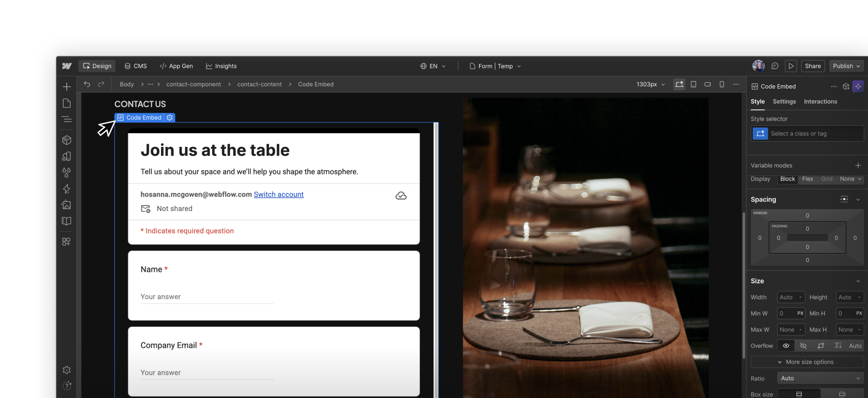Open the Ratio Auto dropdown

click(x=820, y=378)
